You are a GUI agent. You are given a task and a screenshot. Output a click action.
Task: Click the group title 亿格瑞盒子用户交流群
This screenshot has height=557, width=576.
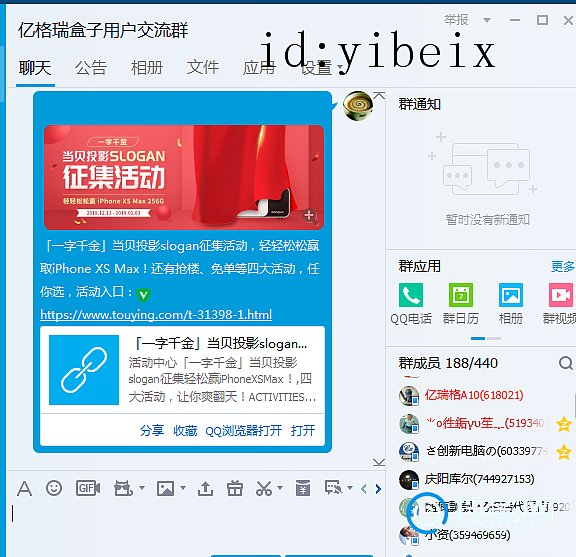(x=103, y=30)
